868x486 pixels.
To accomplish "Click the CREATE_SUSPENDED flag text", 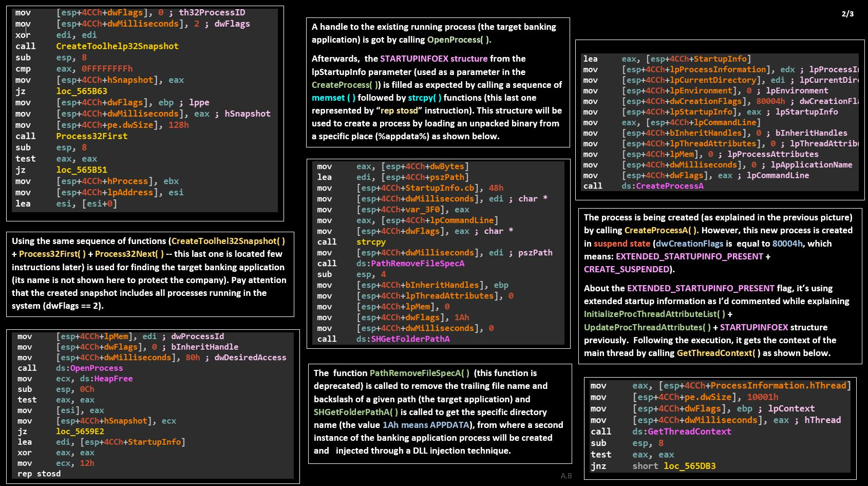I will point(627,269).
